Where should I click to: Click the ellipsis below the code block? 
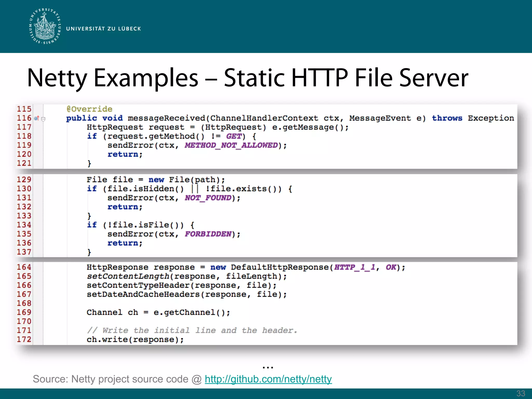tap(268, 367)
